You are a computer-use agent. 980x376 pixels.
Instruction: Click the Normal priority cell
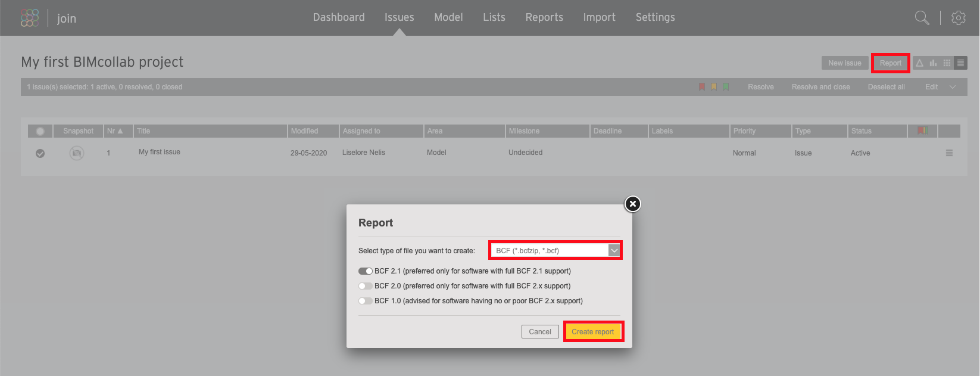[744, 153]
